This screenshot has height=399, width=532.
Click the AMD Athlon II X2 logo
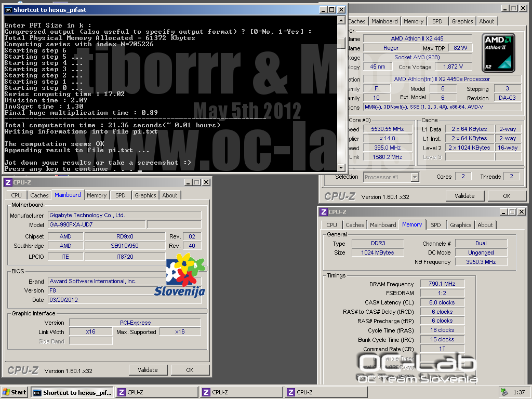click(x=498, y=52)
